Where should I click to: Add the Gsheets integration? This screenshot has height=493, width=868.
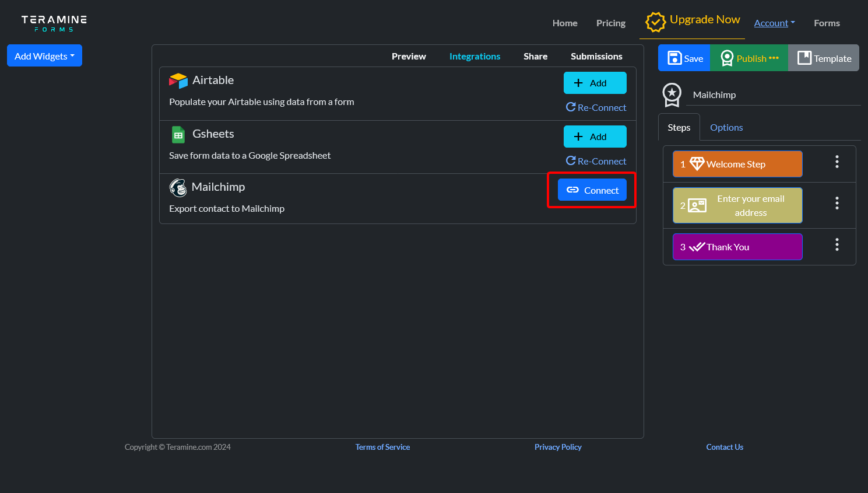(x=595, y=137)
